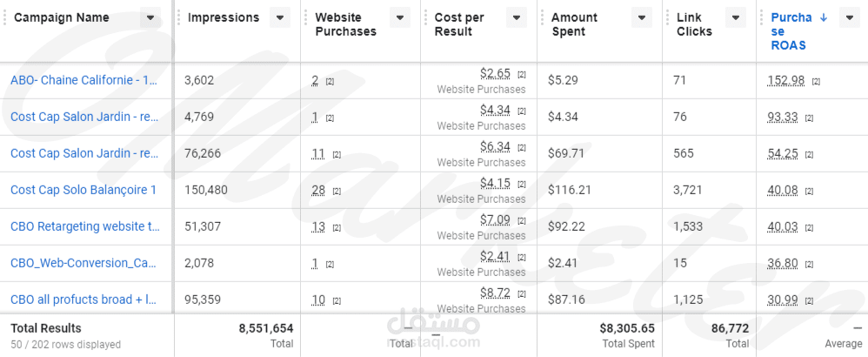This screenshot has height=357, width=868.
Task: Open the CBO Retargeting website campaign link
Action: pos(85,226)
